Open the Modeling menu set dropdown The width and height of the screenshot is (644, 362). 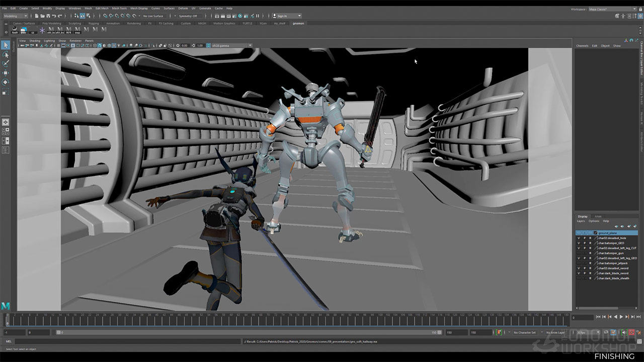[x=16, y=16]
